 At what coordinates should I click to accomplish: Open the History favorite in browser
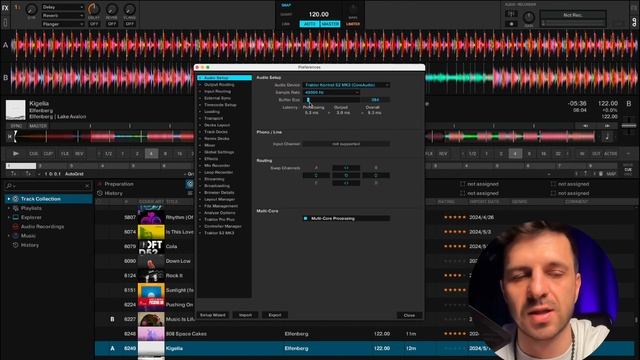[x=113, y=193]
